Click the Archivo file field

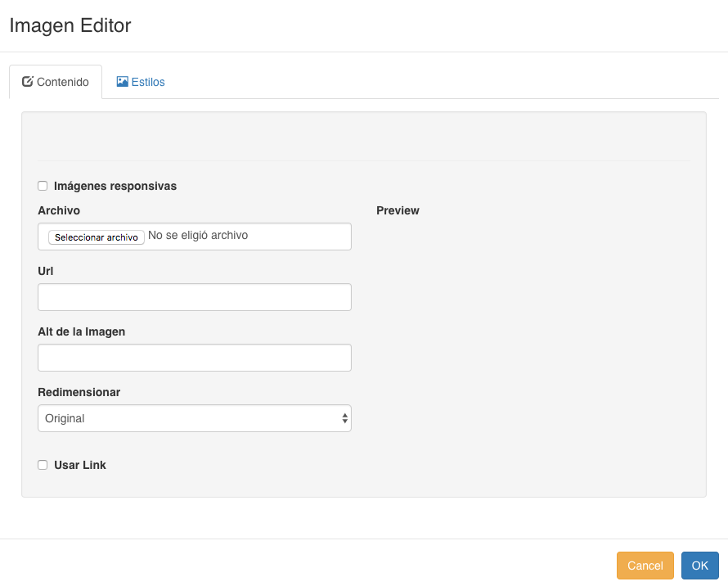click(x=195, y=237)
